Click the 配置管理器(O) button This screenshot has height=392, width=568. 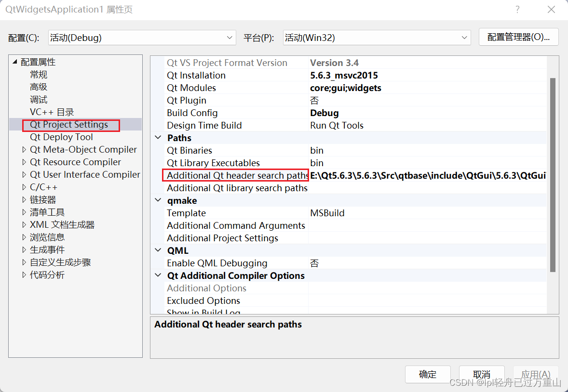518,37
